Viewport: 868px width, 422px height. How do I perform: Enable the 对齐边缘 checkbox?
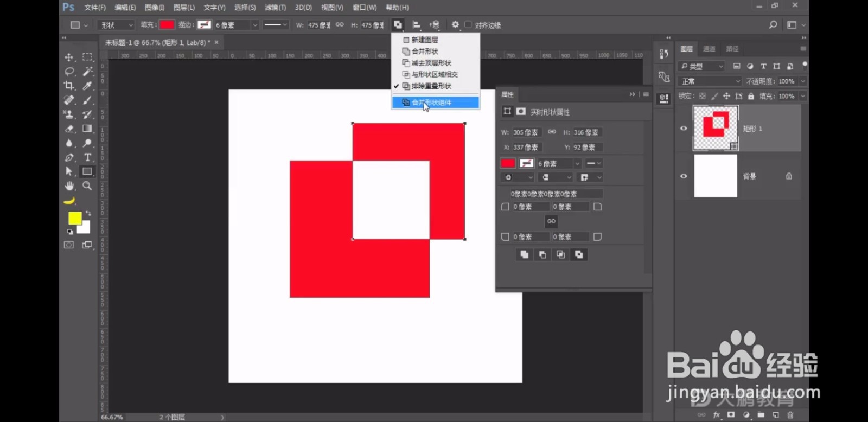[468, 25]
